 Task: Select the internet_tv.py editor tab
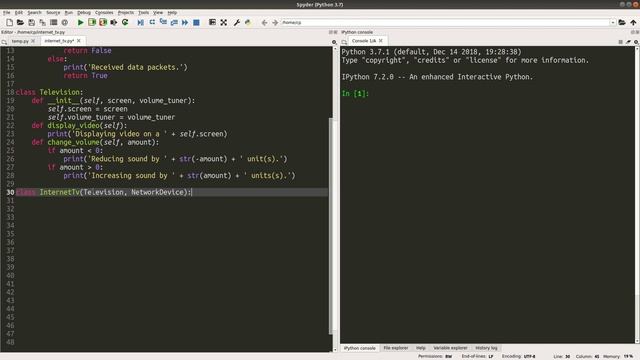(x=59, y=41)
